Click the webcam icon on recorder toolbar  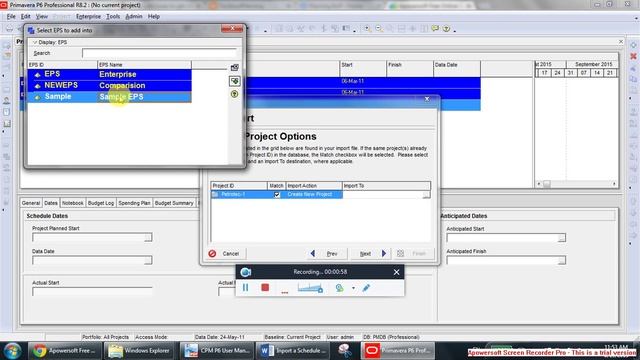[x=339, y=288]
